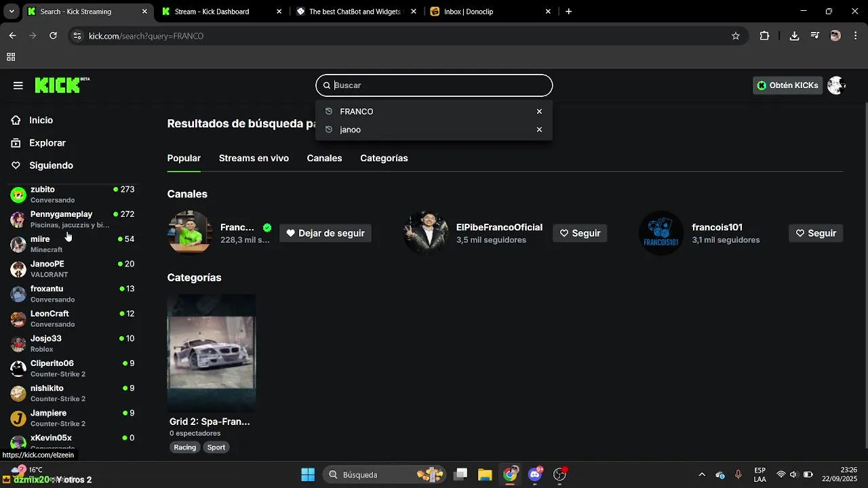Click the Racing tag
This screenshot has width=868, height=488.
[x=184, y=447]
